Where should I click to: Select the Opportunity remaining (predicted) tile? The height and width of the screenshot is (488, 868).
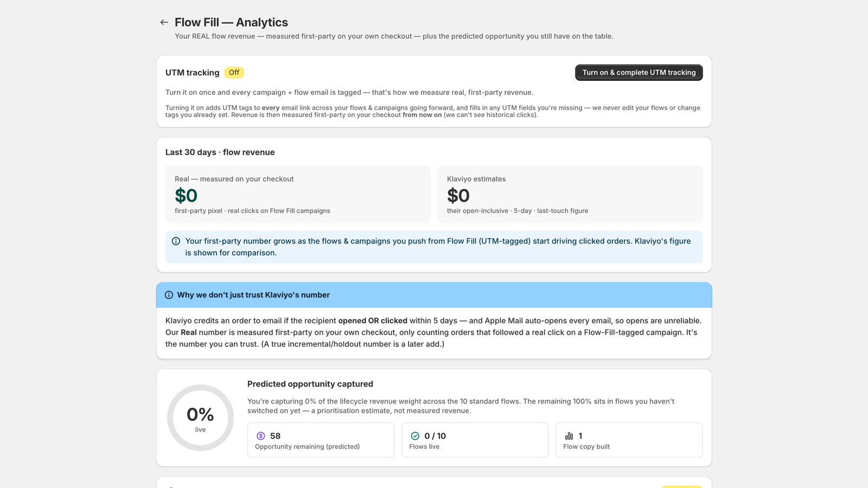(321, 440)
